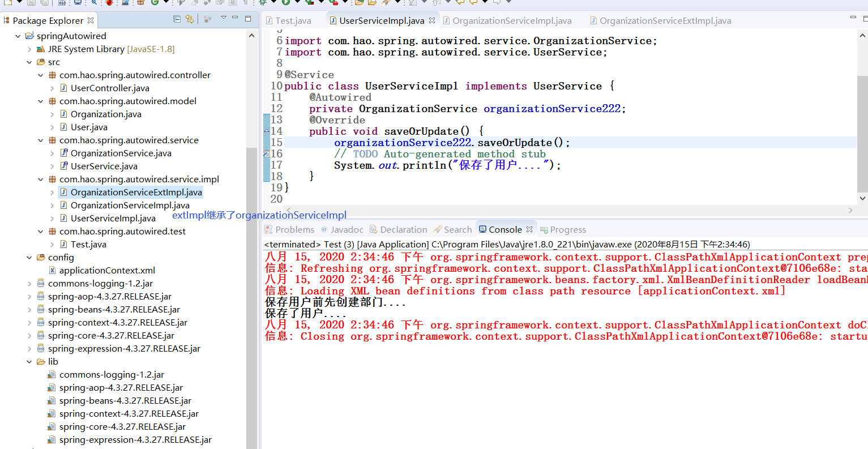Screen dimensions: 868x449
Task: Expand the JRE System Library node
Action: click(29, 49)
